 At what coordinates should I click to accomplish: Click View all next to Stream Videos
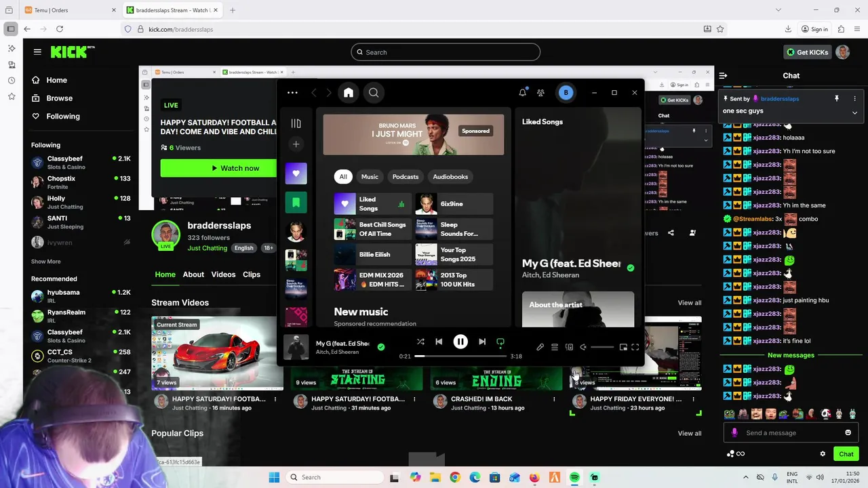pyautogui.click(x=690, y=303)
